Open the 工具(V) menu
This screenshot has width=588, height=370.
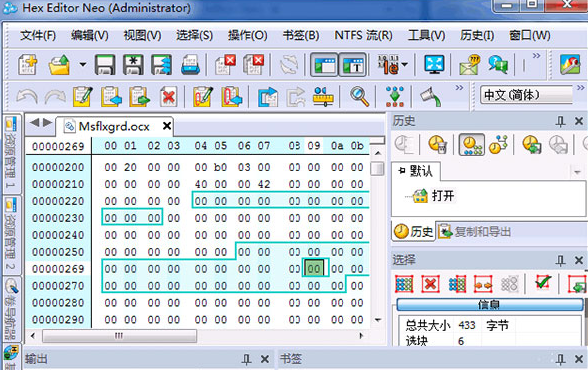426,36
